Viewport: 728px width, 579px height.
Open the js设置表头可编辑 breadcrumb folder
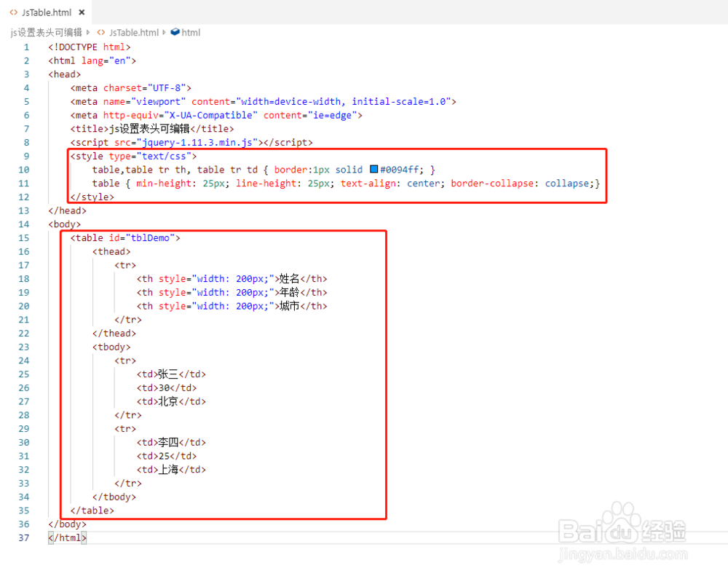[46, 33]
